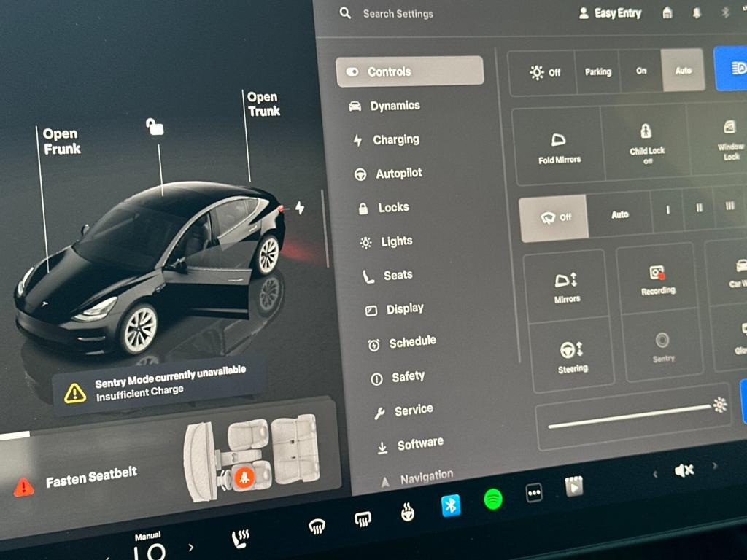747x560 pixels.
Task: Tap the charge port lightning icon
Action: coord(299,208)
